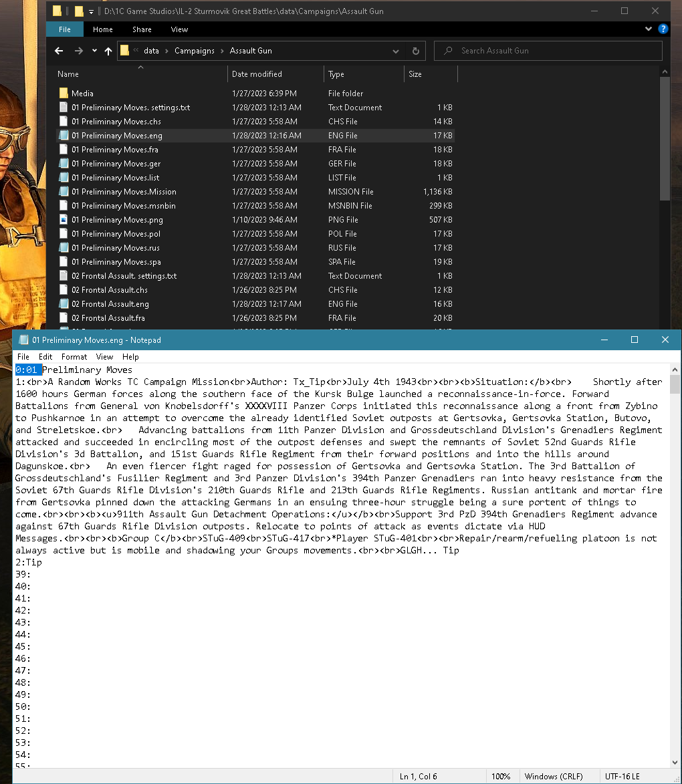This screenshot has width=682, height=784.
Task: Switch to the Share ribbon tab
Action: click(142, 29)
